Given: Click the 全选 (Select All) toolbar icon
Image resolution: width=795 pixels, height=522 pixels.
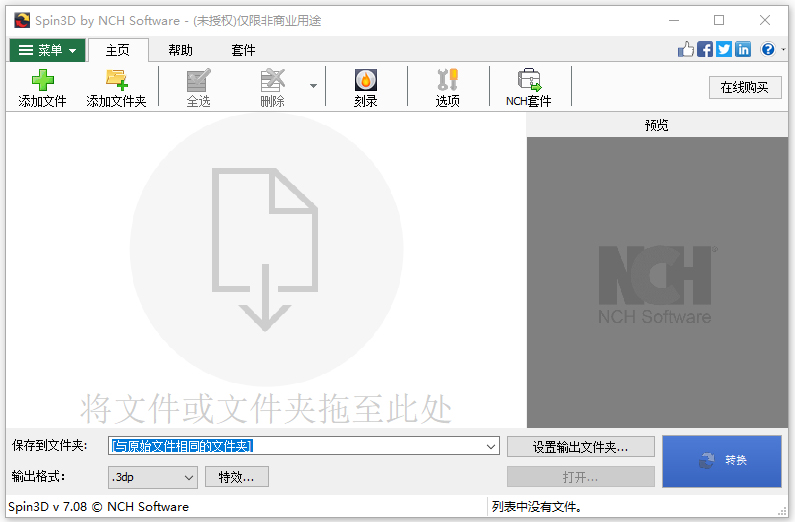Looking at the screenshot, I should point(198,87).
